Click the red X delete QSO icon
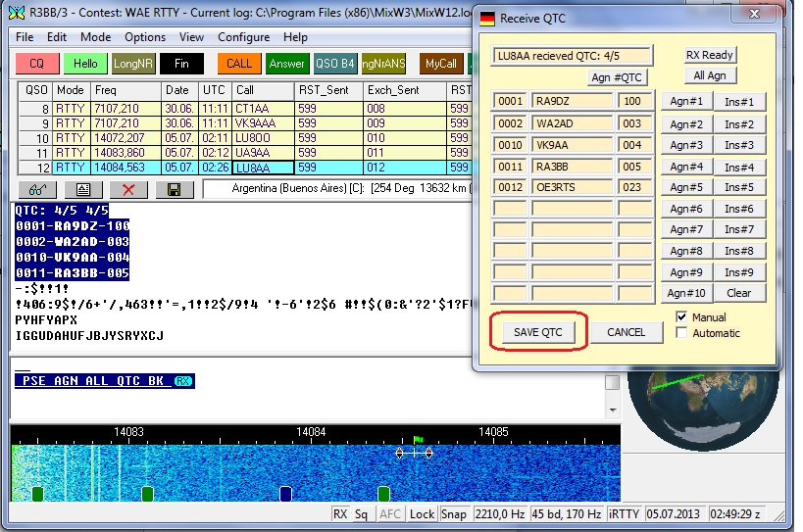 tap(128, 189)
